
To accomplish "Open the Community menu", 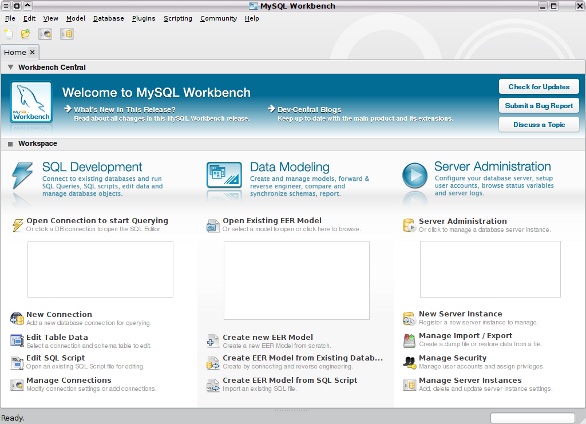I will 218,18.
